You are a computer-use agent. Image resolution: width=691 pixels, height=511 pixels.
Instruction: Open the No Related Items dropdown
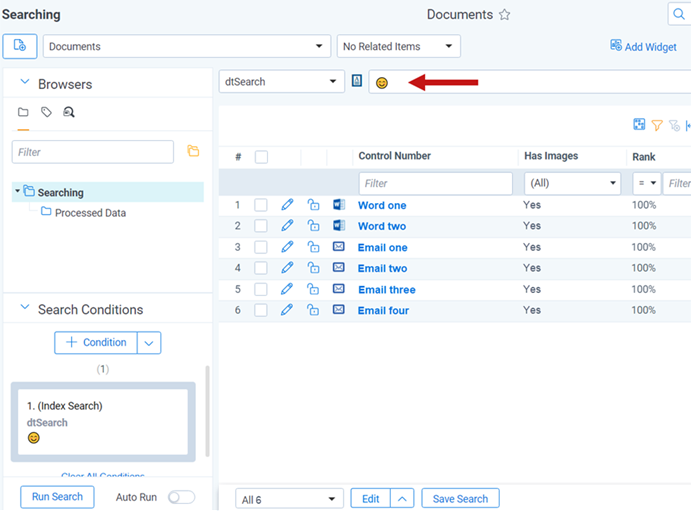pos(398,46)
